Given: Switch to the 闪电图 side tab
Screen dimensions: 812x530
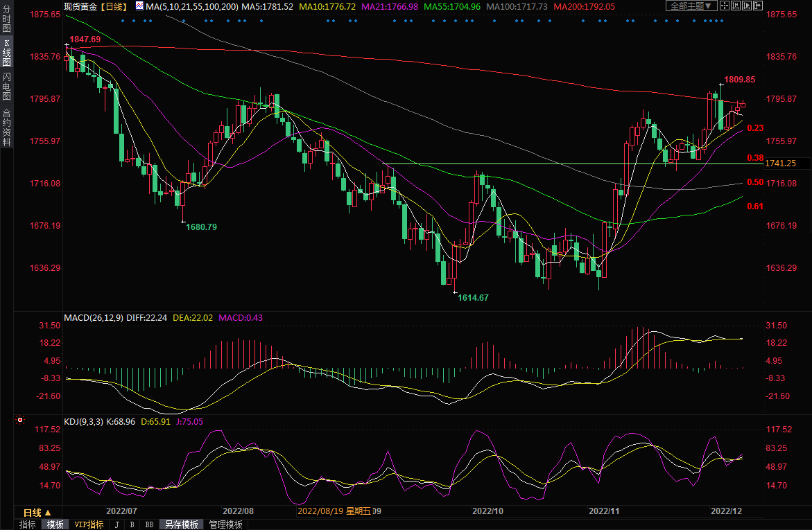Looking at the screenshot, I should pyautogui.click(x=6, y=87).
